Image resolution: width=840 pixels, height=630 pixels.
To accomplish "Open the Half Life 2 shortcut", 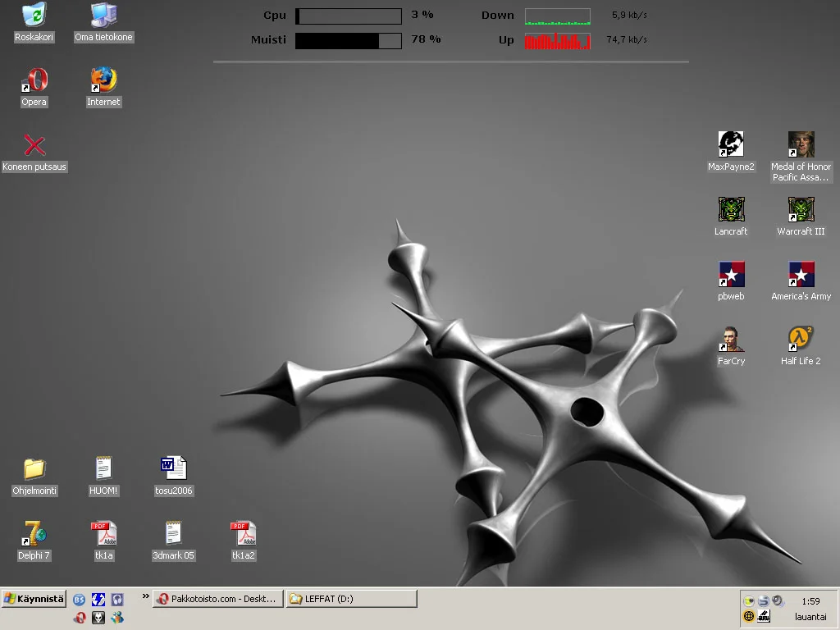I will click(801, 340).
